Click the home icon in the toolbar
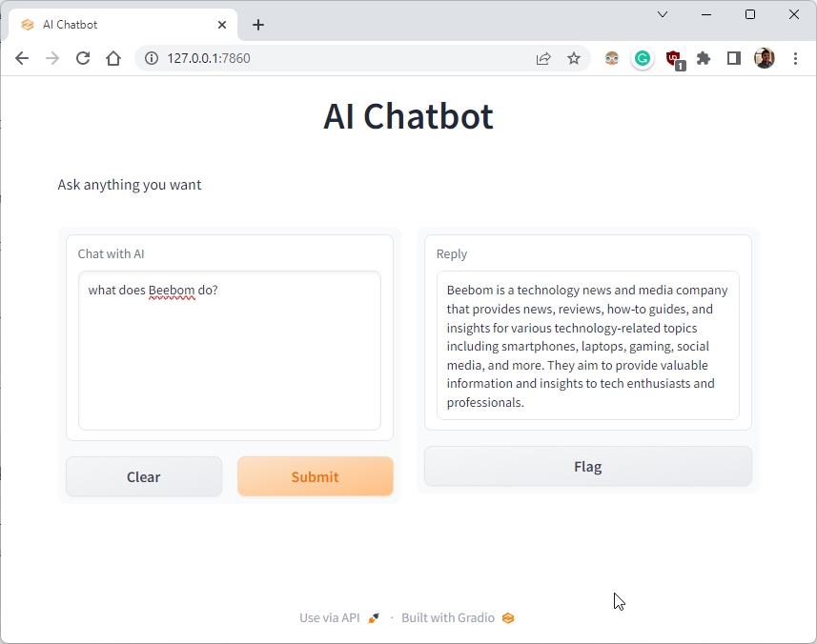This screenshot has height=644, width=817. coord(113,58)
